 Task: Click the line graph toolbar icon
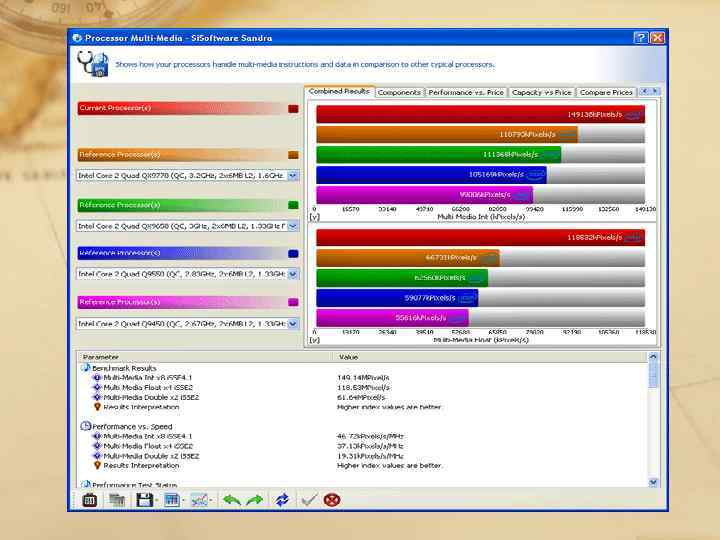[x=199, y=500]
